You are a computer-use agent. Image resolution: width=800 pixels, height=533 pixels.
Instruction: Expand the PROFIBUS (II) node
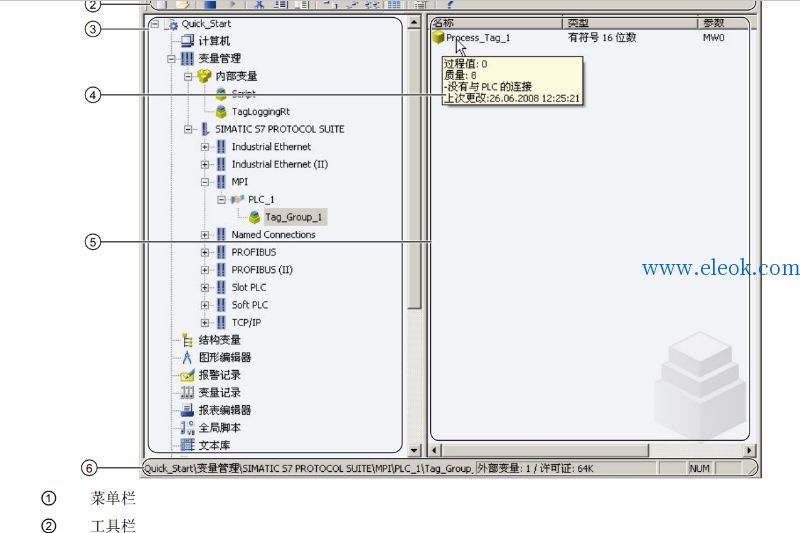[x=205, y=270]
